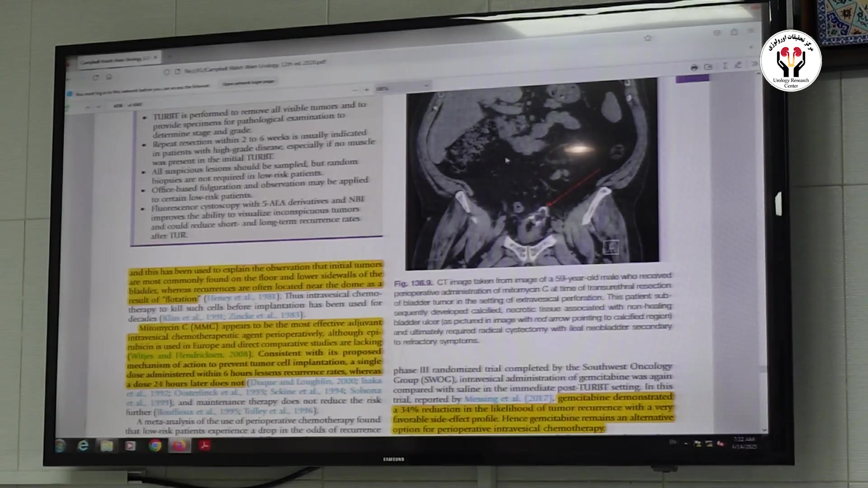868x488 pixels.
Task: Click the browser reload icon
Action: pos(95,78)
